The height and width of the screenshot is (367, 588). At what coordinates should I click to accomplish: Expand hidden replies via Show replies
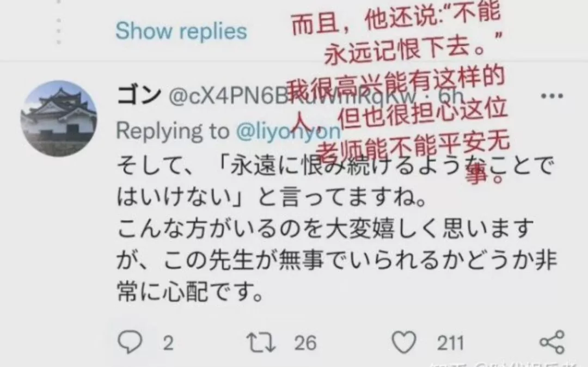(181, 30)
